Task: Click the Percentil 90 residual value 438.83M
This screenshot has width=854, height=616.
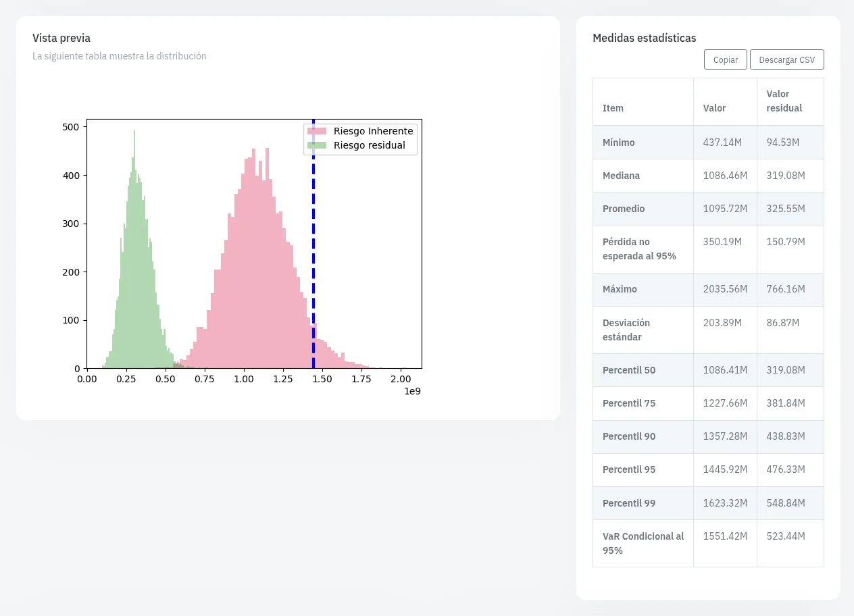Action: point(786,436)
